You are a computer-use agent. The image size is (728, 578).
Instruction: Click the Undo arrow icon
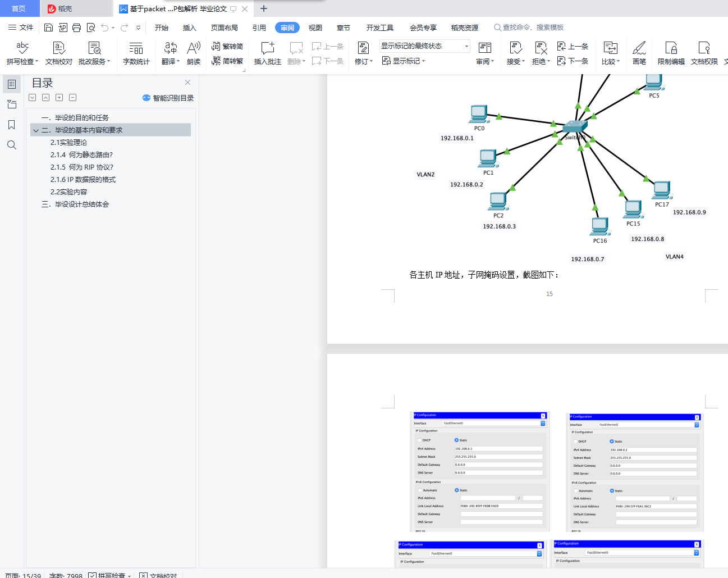[104, 28]
